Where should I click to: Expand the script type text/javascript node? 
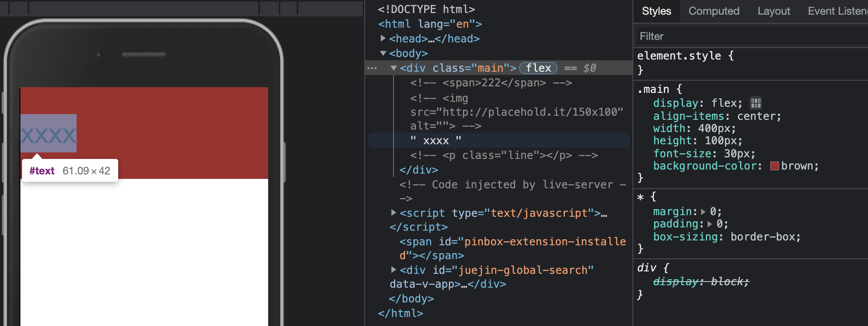pos(394,213)
